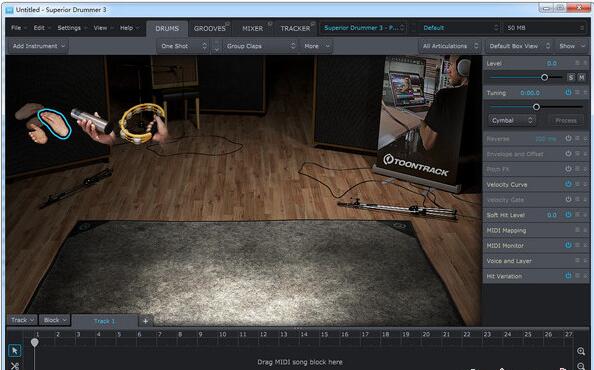Select the highlighted hand clap instrument
This screenshot has height=370, width=594.
pos(55,123)
